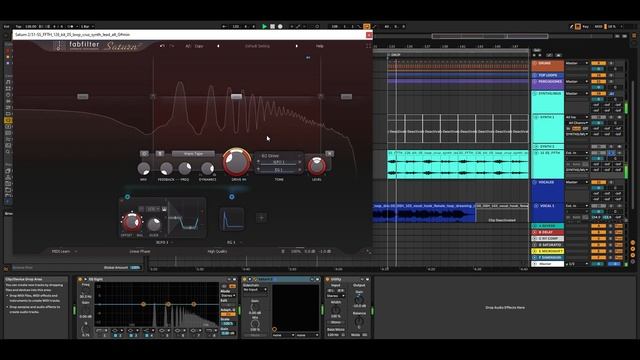Screen dimensions: 640x360
Task: Toggle the DRUMS track activator button
Action: point(598,63)
